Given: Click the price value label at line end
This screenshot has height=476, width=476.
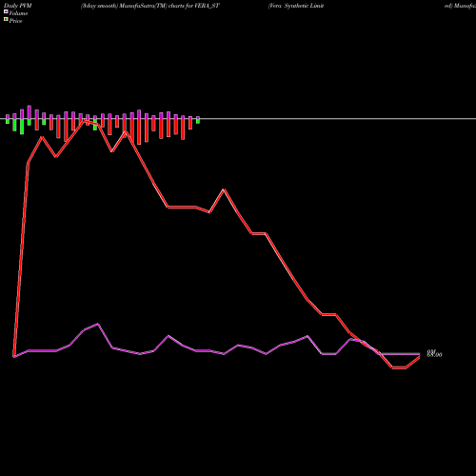Looking at the screenshot, I should click(434, 355).
